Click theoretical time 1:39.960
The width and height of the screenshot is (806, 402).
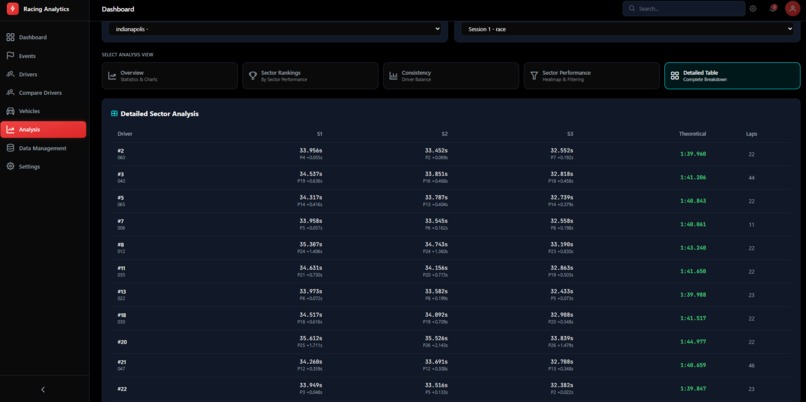(x=693, y=154)
